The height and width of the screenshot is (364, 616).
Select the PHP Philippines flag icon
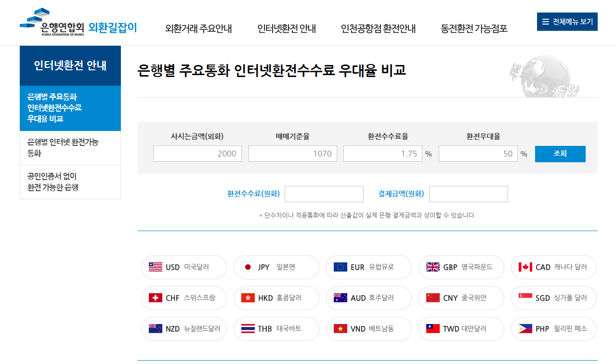tap(525, 329)
